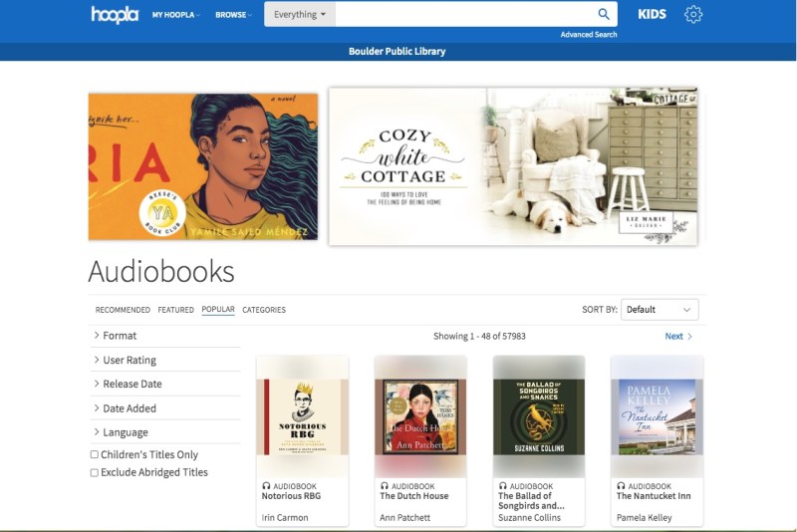The image size is (797, 532).
Task: Click The Nantucket Inn cover image
Action: pos(657,416)
